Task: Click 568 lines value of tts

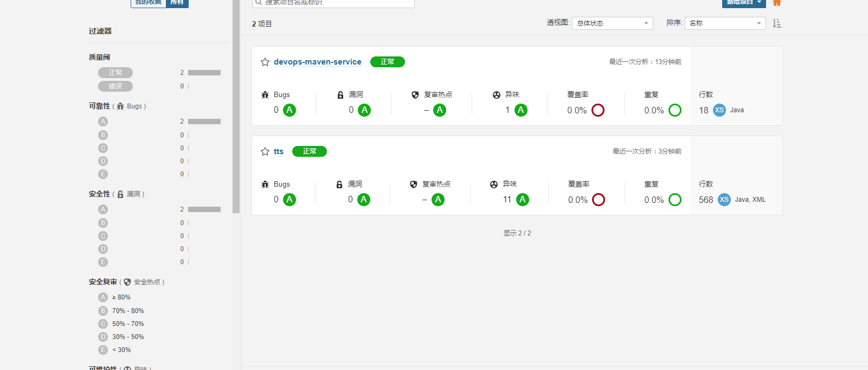Action: (x=706, y=200)
